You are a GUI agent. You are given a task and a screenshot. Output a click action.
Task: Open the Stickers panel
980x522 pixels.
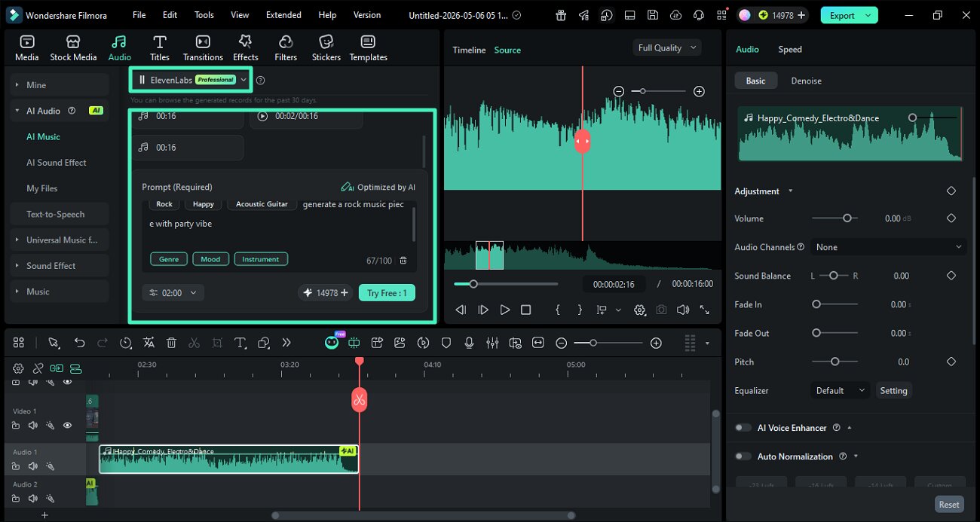click(x=326, y=48)
